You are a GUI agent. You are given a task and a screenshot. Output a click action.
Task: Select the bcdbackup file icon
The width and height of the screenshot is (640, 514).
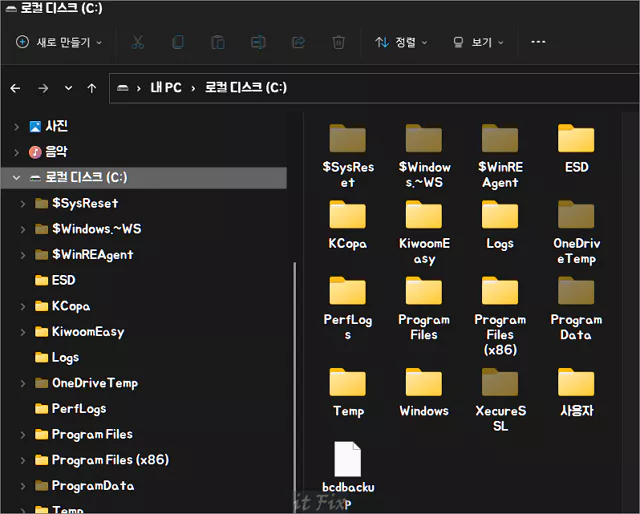(x=348, y=459)
